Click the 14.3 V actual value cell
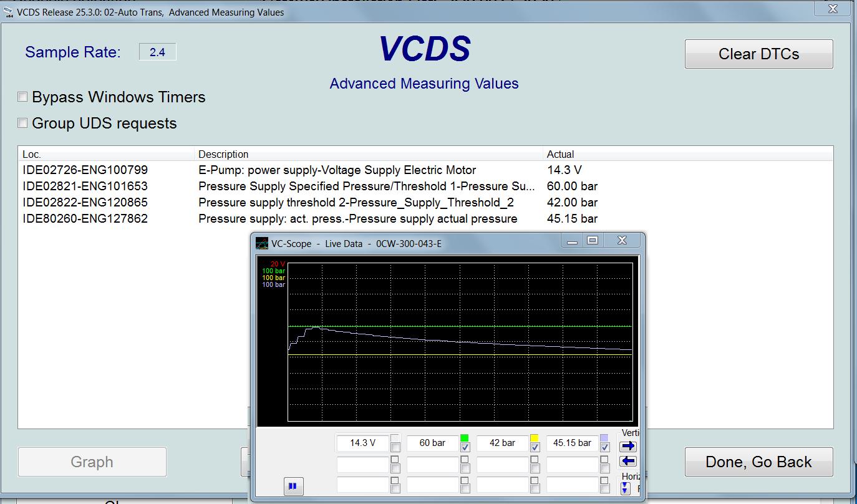The height and width of the screenshot is (504, 857). (563, 170)
